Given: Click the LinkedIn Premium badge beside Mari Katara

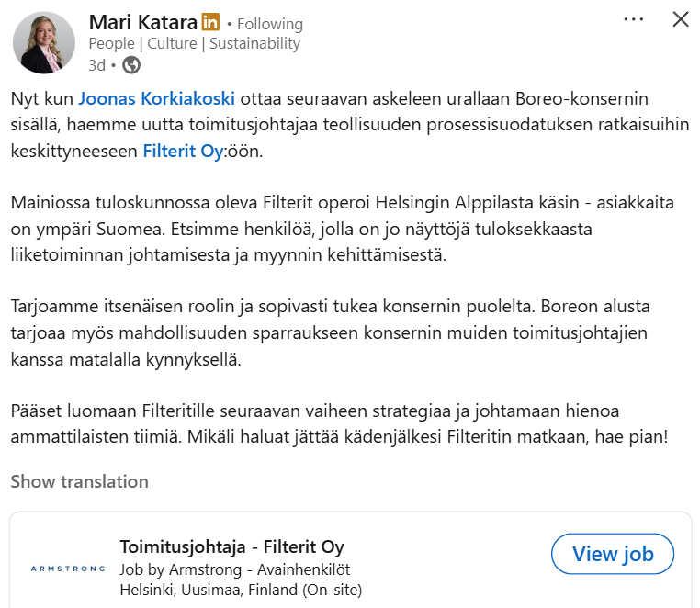Looking at the screenshot, I should coord(210,23).
